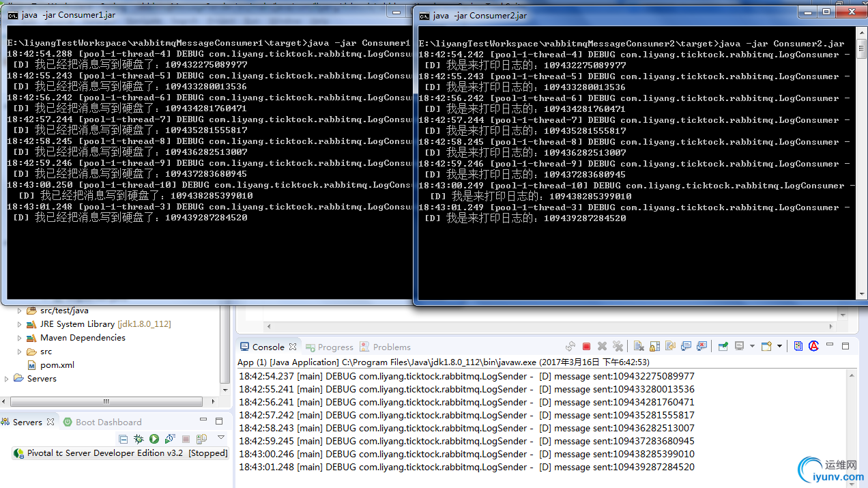
Task: Click Consumer1 command window system icon
Action: pos(12,14)
